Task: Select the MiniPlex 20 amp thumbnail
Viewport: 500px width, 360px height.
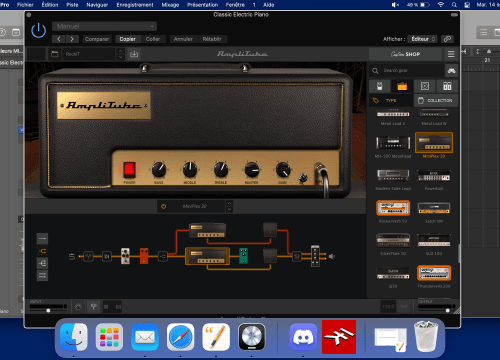Action: pos(434,143)
